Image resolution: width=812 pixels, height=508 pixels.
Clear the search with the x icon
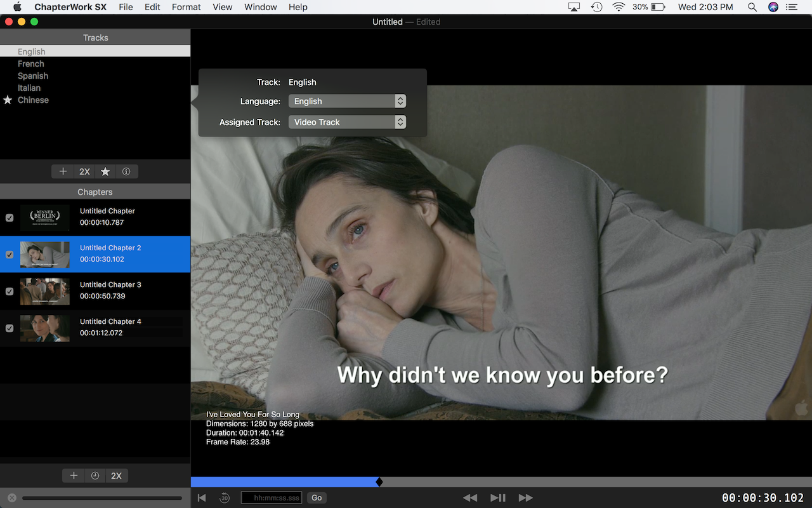(x=11, y=498)
